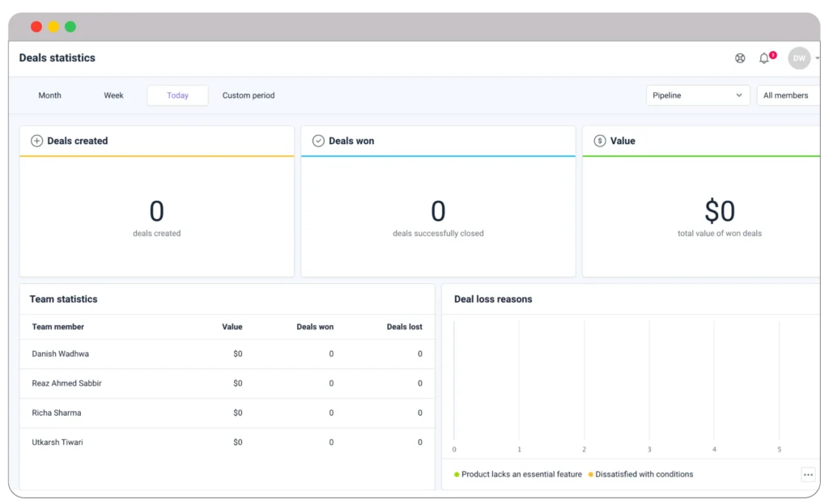Click the DW profile avatar

(x=798, y=57)
